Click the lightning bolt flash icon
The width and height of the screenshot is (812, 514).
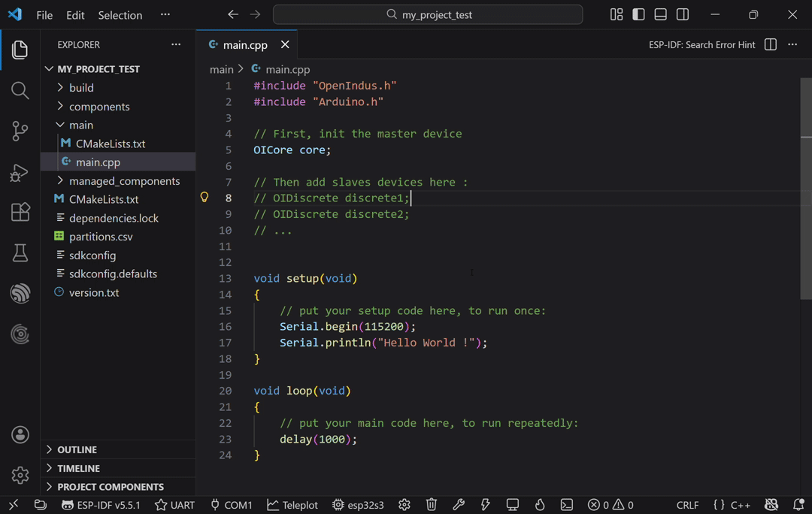[x=486, y=505]
